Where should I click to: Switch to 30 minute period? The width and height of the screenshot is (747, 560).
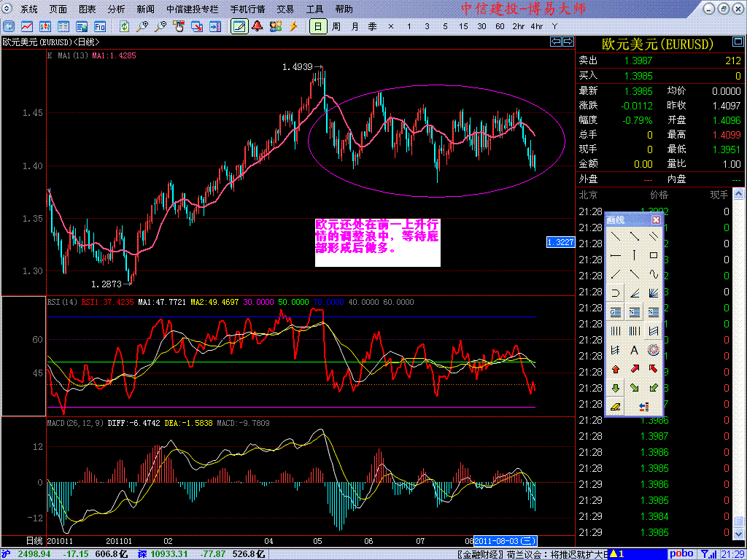point(481,26)
